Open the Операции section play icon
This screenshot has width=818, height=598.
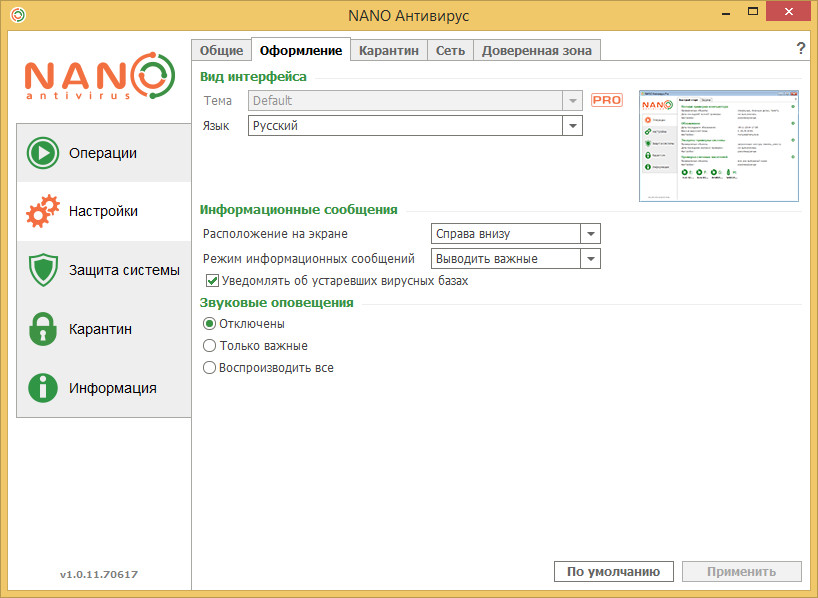click(43, 153)
